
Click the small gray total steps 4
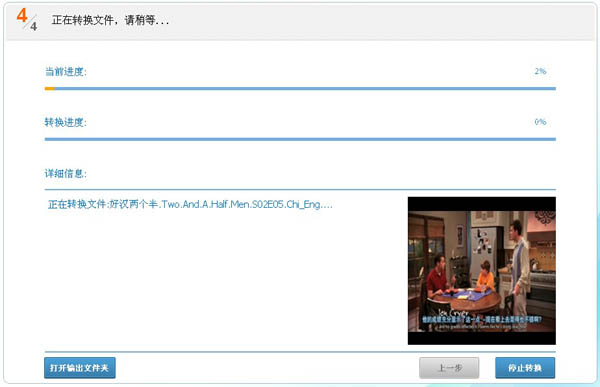[x=34, y=26]
